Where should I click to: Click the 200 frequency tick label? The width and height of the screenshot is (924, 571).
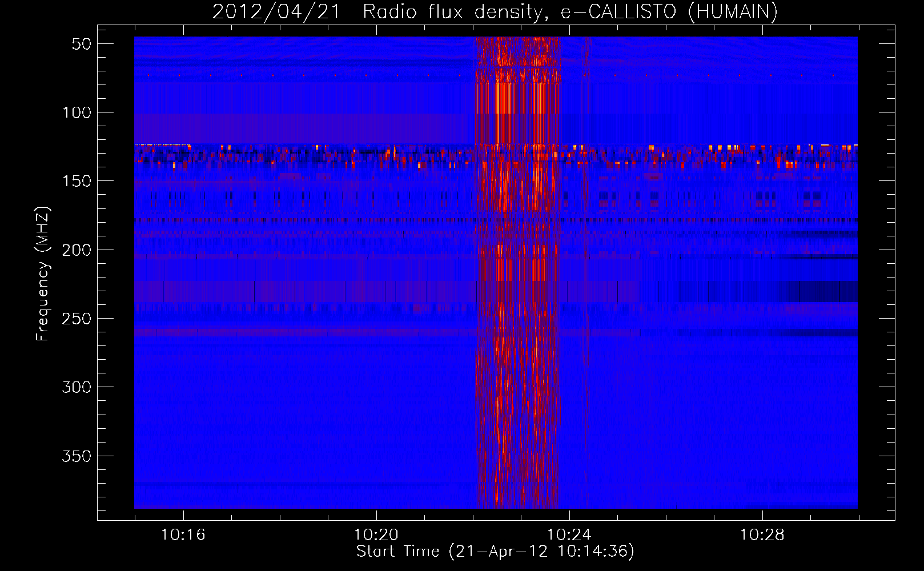(77, 250)
